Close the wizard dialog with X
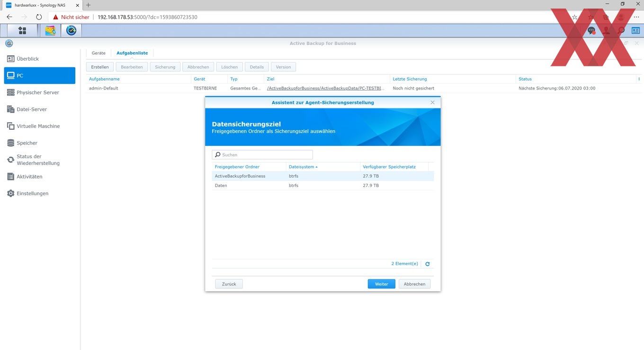644x350 pixels. 432,102
